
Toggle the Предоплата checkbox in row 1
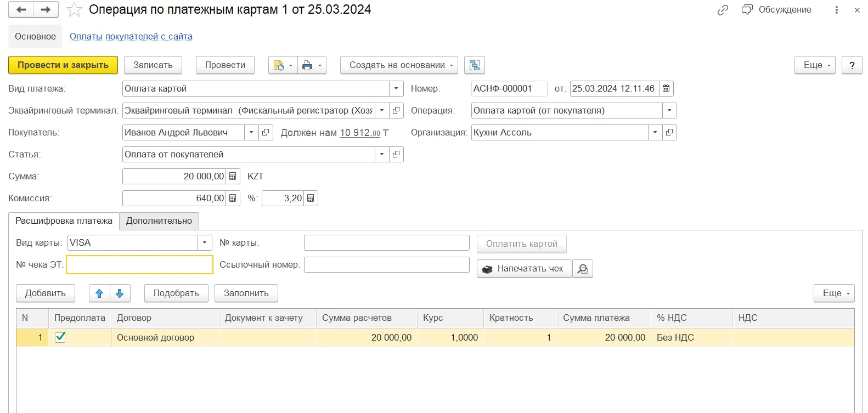60,337
